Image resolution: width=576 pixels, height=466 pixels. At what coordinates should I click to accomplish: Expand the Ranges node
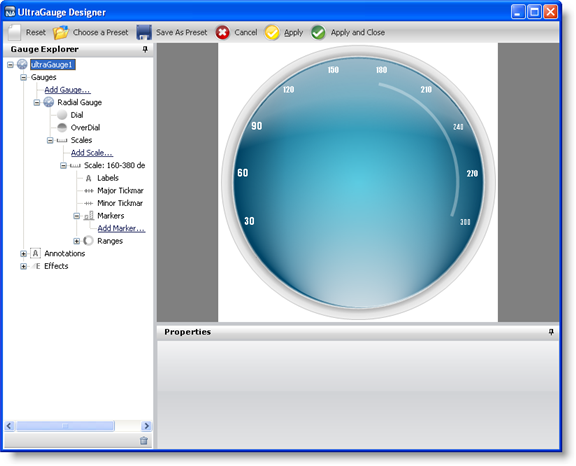[76, 241]
